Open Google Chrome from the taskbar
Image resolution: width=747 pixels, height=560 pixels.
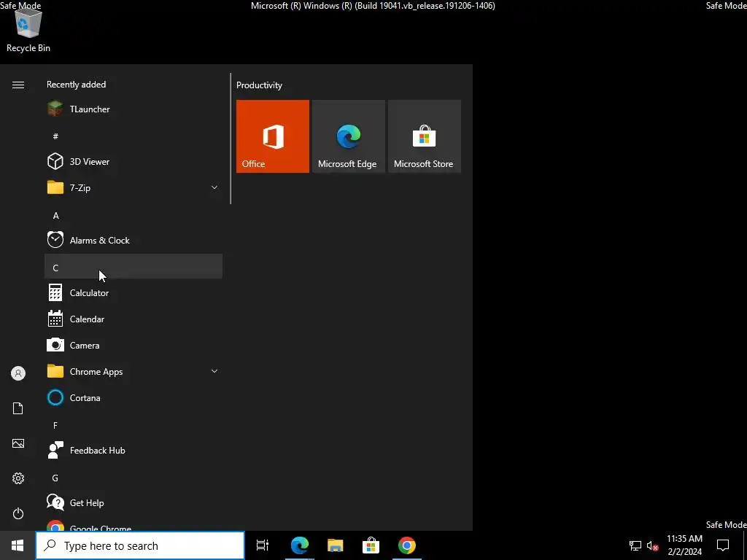(407, 545)
